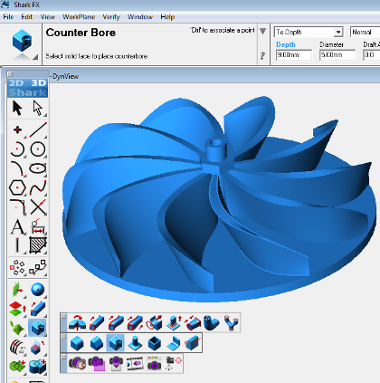Viewport: 380px width, 383px height.
Task: Select the black arrow selection tool
Action: [x=17, y=108]
